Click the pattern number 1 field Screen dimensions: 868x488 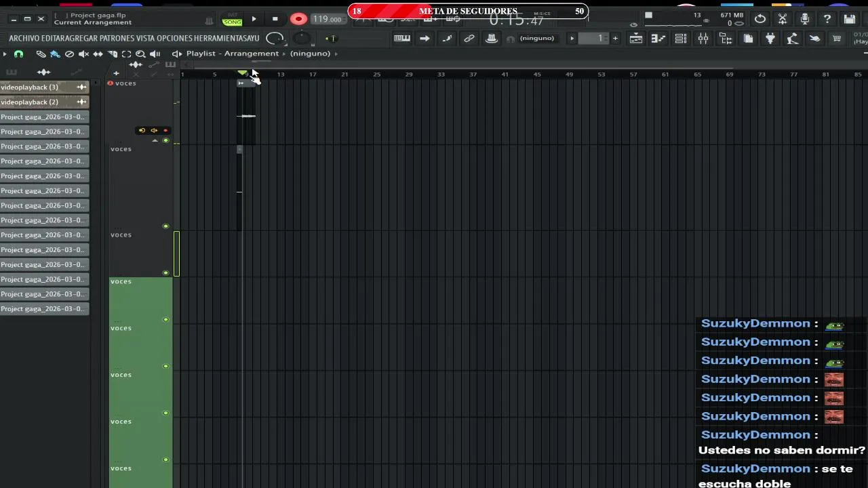coord(595,39)
